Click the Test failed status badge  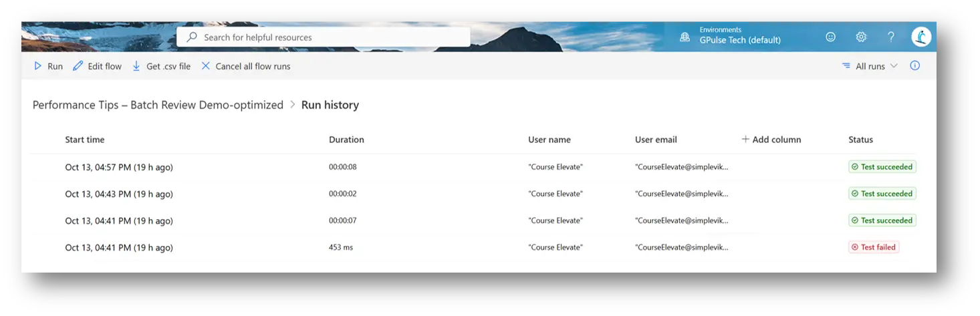pyautogui.click(x=874, y=247)
